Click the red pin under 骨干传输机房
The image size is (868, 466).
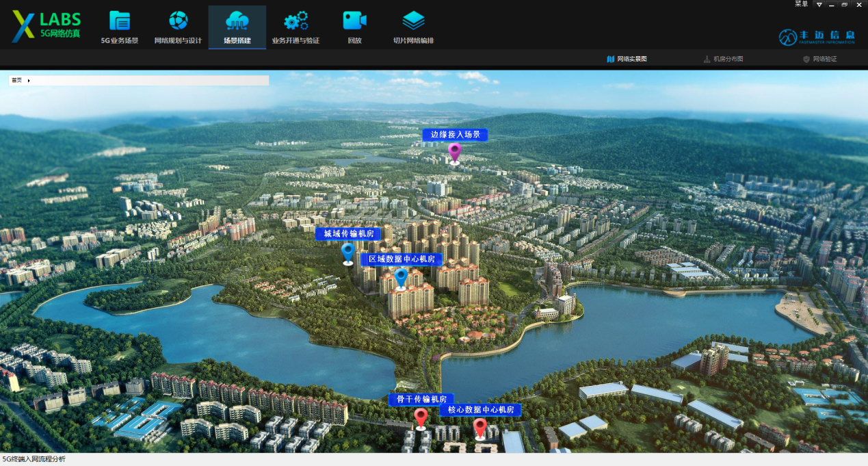pyautogui.click(x=421, y=417)
